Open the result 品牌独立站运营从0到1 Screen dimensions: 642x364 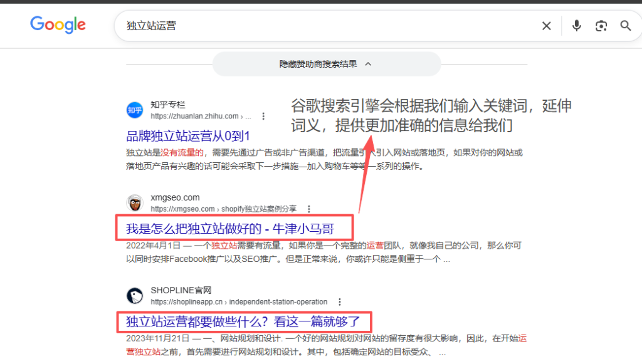click(188, 136)
